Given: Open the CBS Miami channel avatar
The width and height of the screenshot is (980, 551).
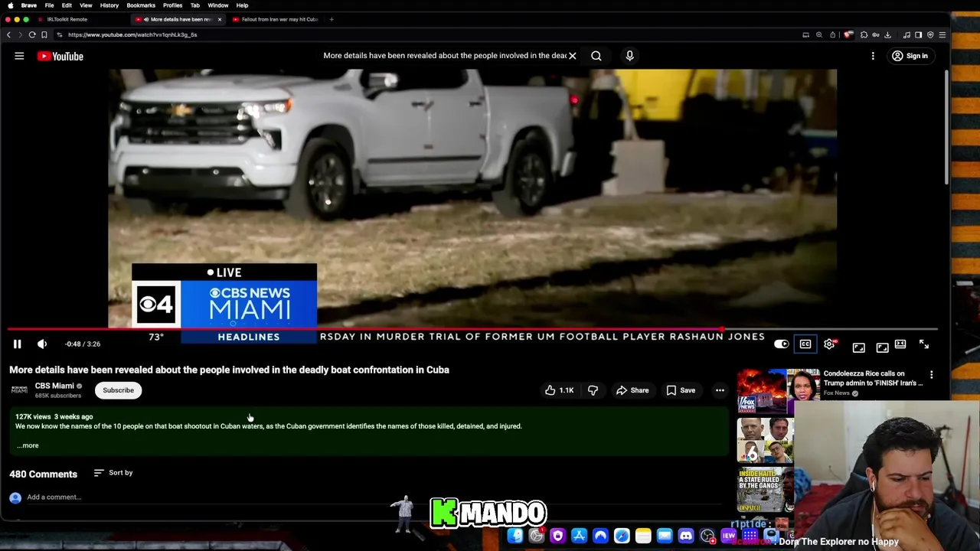Looking at the screenshot, I should (x=19, y=390).
